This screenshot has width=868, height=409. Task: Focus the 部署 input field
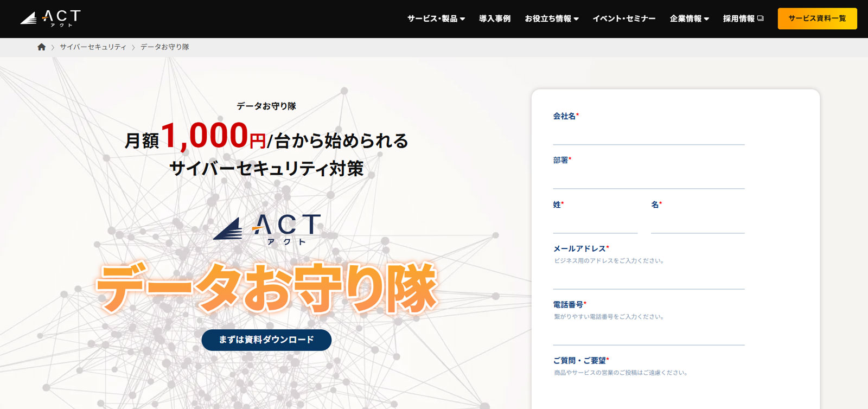649,179
